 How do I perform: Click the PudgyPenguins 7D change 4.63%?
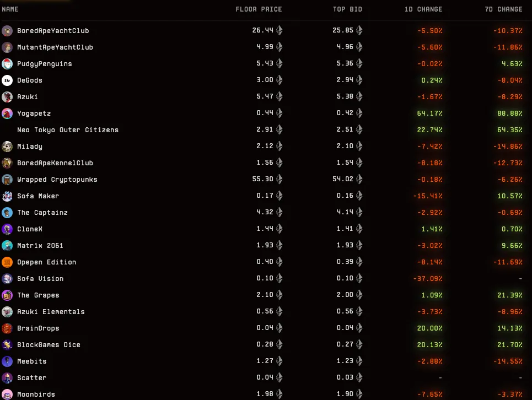pyautogui.click(x=512, y=64)
